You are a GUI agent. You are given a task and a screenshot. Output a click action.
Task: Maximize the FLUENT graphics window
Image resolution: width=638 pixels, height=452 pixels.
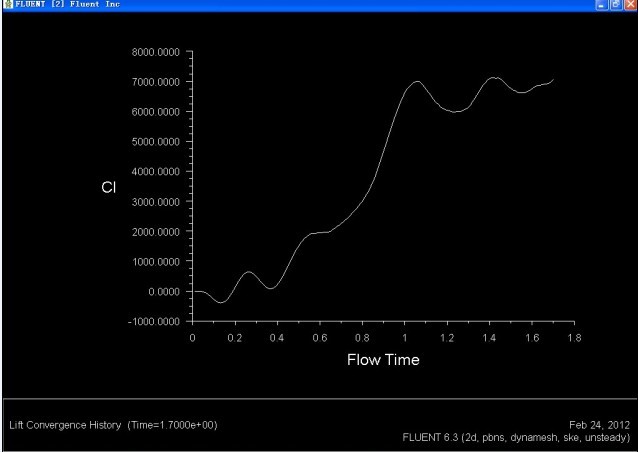click(615, 6)
